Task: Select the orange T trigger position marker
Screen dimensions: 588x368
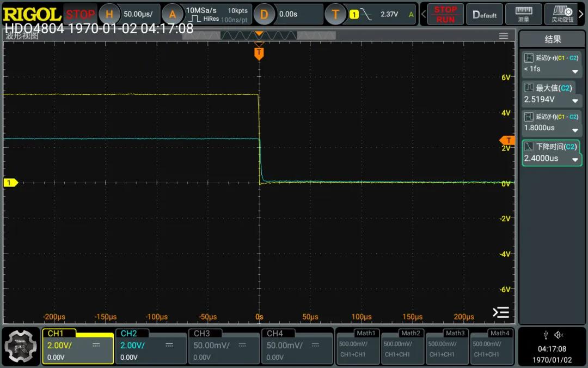Action: click(259, 53)
